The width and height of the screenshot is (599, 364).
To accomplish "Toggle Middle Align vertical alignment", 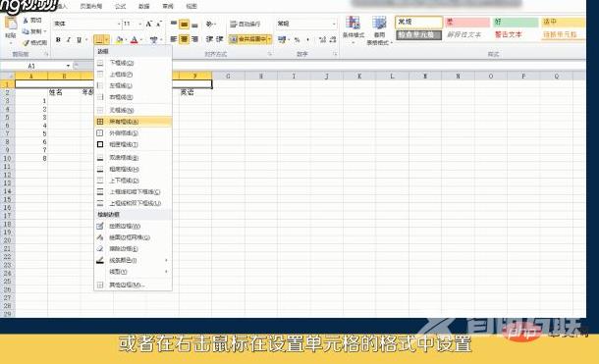I will click(185, 24).
